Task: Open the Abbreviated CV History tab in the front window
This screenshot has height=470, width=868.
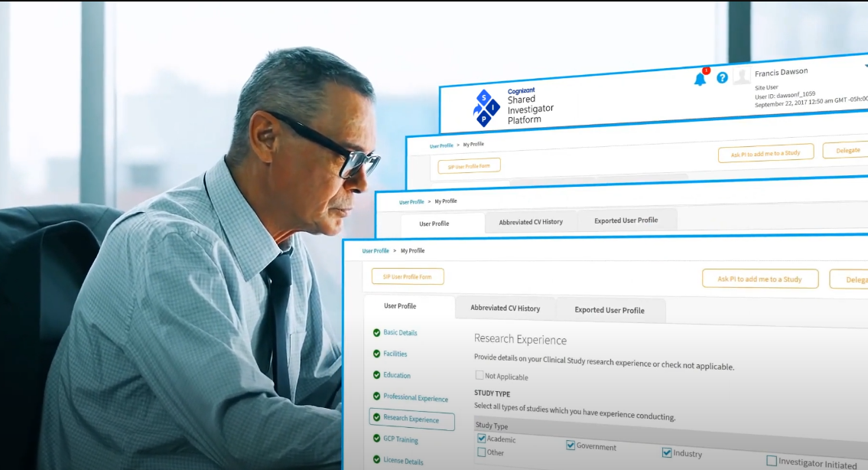Action: tap(505, 308)
